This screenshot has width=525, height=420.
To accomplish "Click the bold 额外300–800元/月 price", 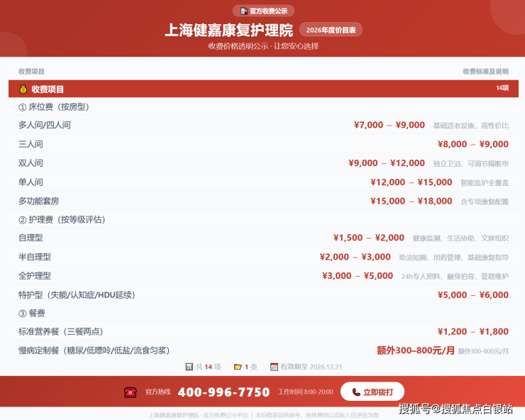I will (x=416, y=350).
